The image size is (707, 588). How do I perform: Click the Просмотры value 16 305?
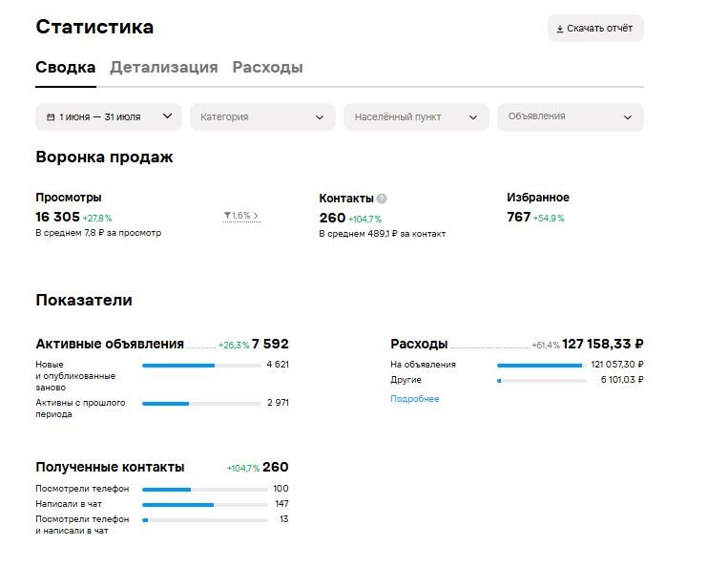click(57, 217)
